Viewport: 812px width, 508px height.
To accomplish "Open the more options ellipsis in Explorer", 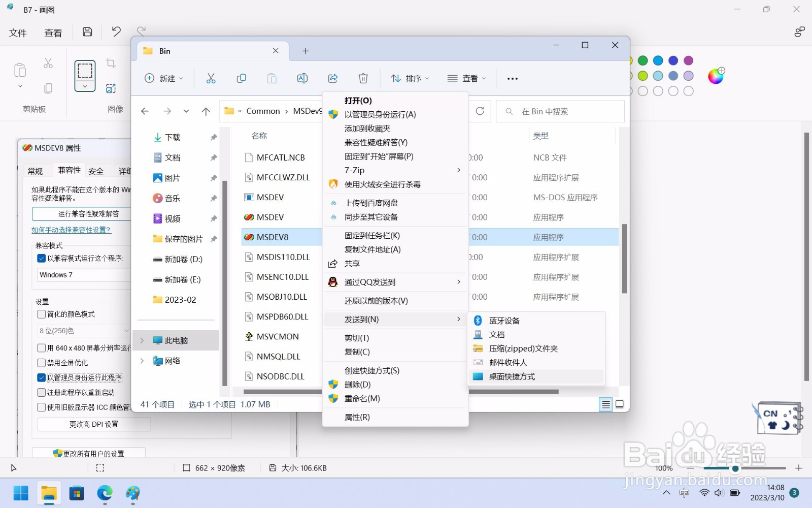I will point(513,79).
